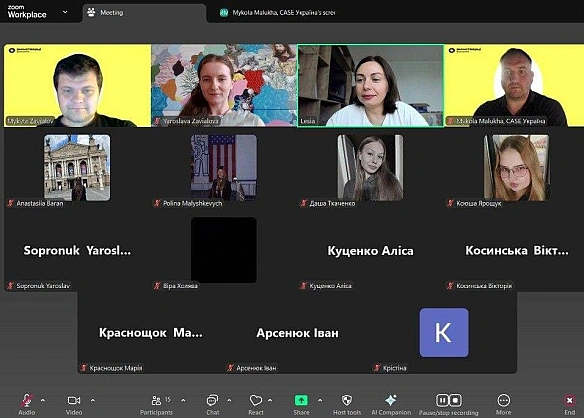
Task: Open the React heart icon
Action: point(256,400)
